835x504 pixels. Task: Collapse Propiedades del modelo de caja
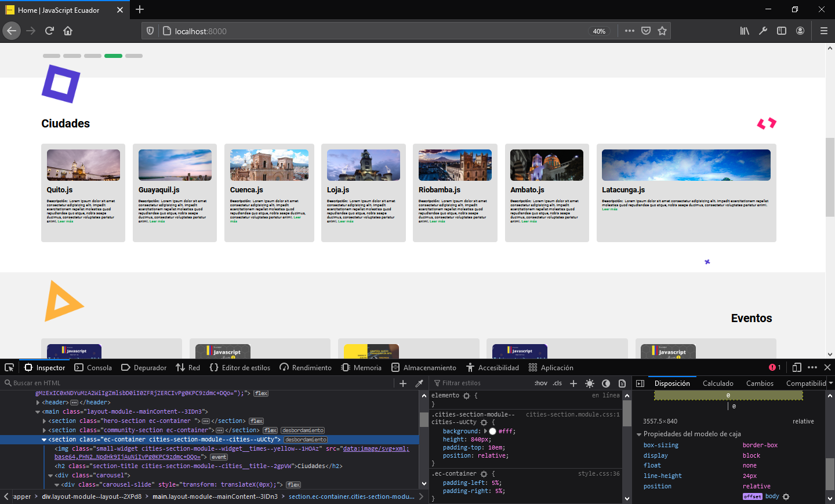click(x=639, y=434)
